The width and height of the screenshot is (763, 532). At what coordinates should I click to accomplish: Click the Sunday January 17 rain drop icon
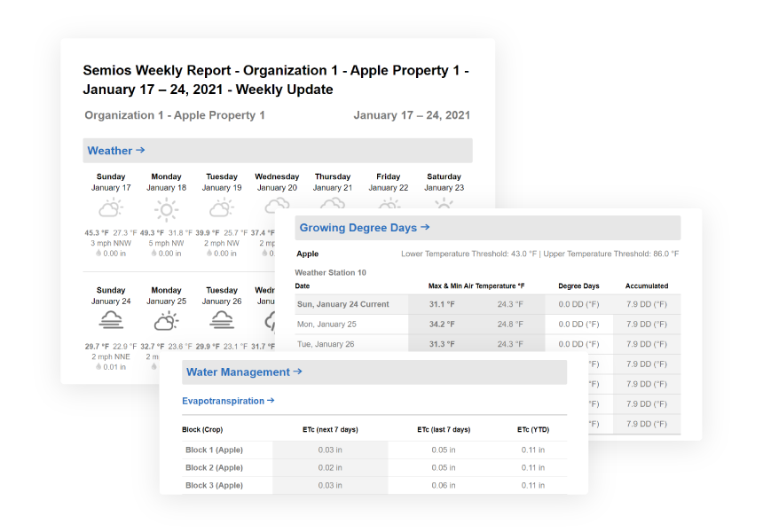(x=98, y=254)
